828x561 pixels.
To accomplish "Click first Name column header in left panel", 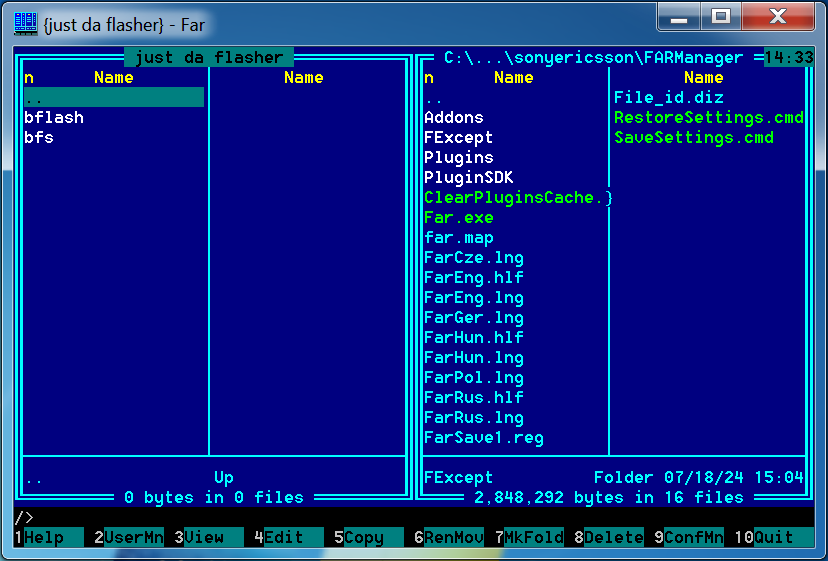I will pos(114,78).
